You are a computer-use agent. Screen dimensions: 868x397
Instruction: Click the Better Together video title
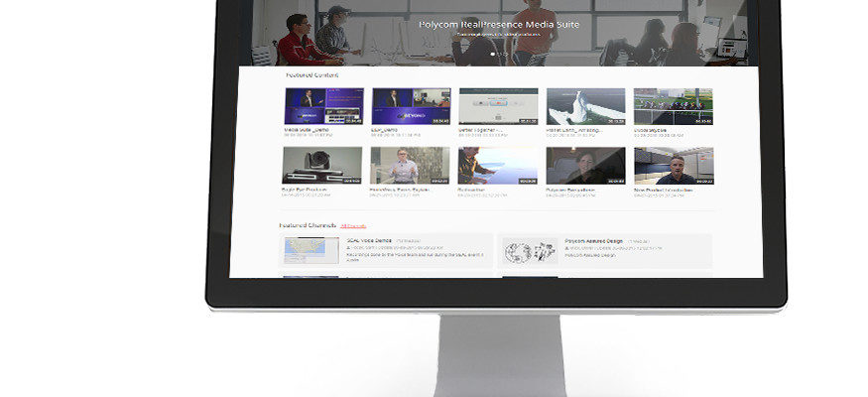[x=480, y=130]
